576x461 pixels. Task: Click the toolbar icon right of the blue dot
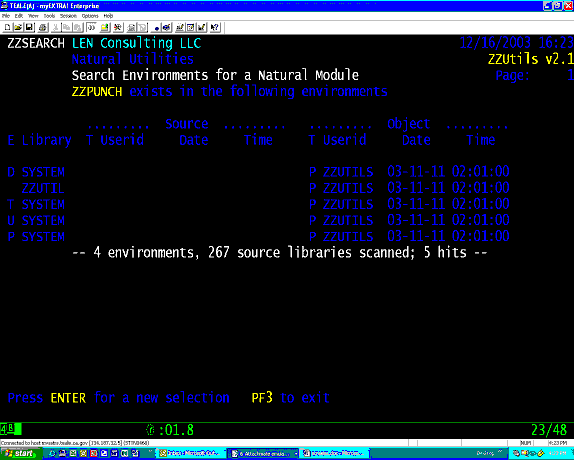pyautogui.click(x=166, y=28)
